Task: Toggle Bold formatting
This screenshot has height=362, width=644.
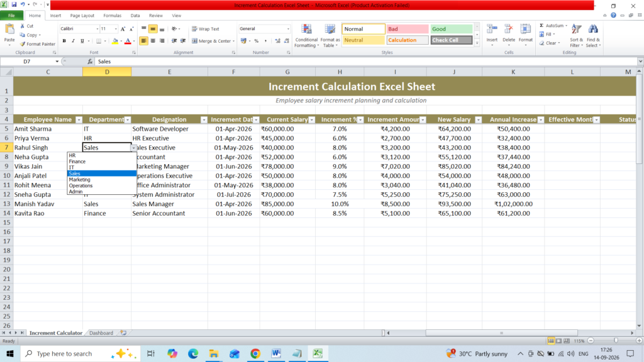Action: tap(64, 41)
